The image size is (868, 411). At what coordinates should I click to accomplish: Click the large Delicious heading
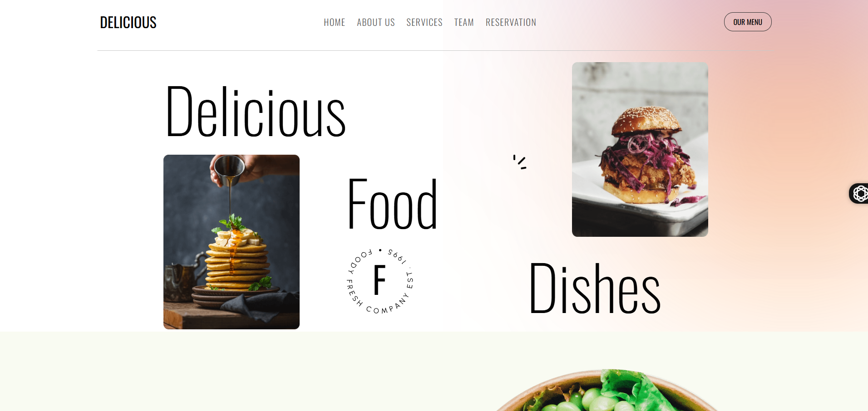tap(256, 111)
